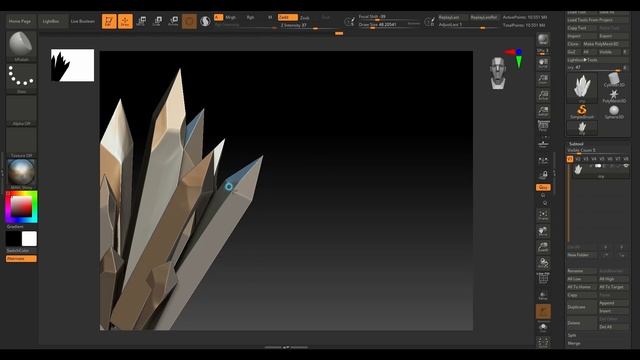Adjust the Draw Size slider
This screenshot has height=360, width=640.
[x=389, y=25]
